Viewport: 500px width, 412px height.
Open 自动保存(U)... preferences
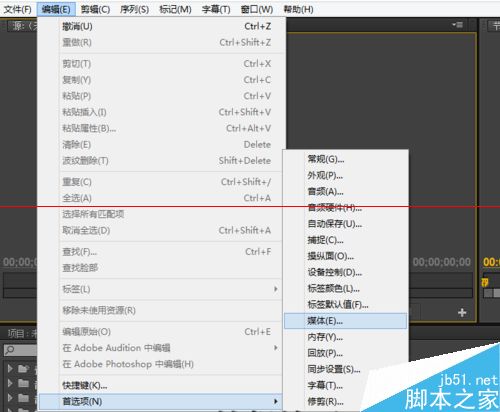(x=345, y=224)
